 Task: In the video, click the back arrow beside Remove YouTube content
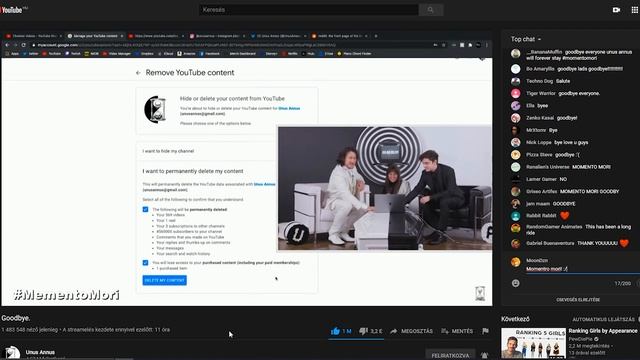click(x=138, y=73)
